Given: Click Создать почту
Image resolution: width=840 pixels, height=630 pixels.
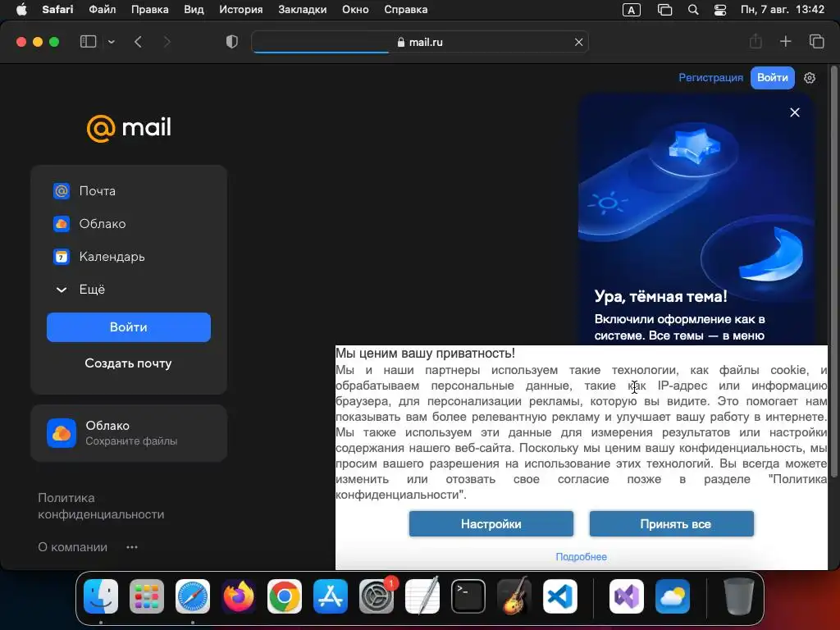Looking at the screenshot, I should 129,363.
